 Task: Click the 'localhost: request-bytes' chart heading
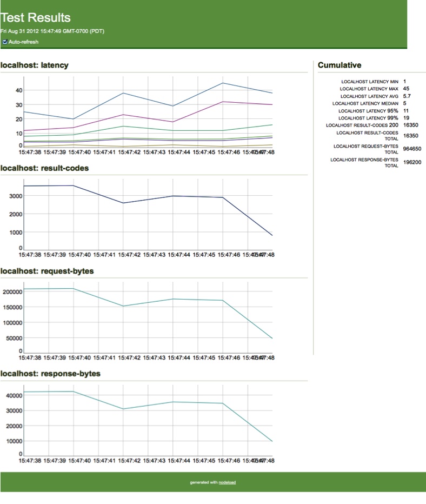pyautogui.click(x=47, y=271)
